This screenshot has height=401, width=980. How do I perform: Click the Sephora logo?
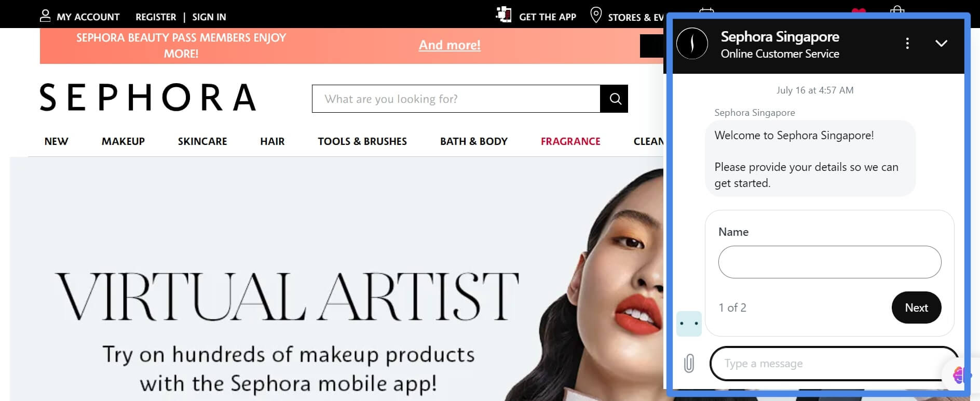pos(148,97)
